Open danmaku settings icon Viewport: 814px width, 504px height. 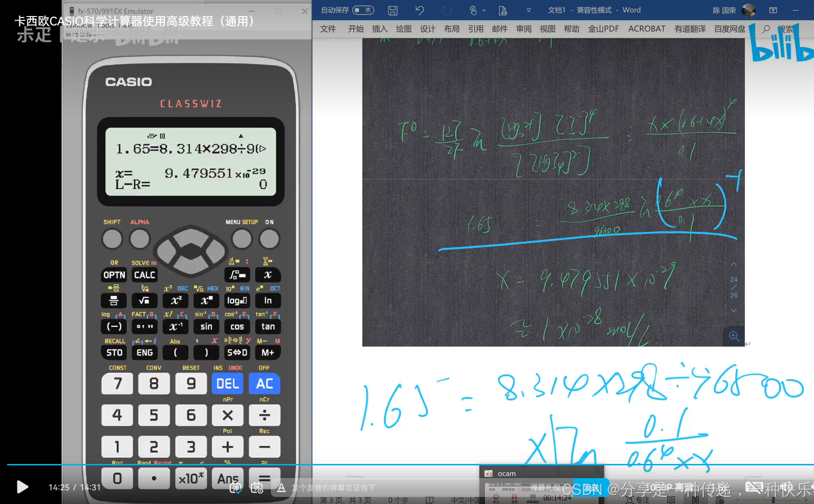(x=257, y=488)
